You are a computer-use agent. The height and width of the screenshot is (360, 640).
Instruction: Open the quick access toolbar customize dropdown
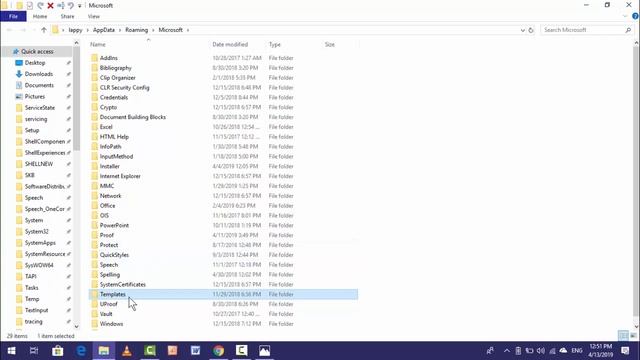(x=80, y=6)
